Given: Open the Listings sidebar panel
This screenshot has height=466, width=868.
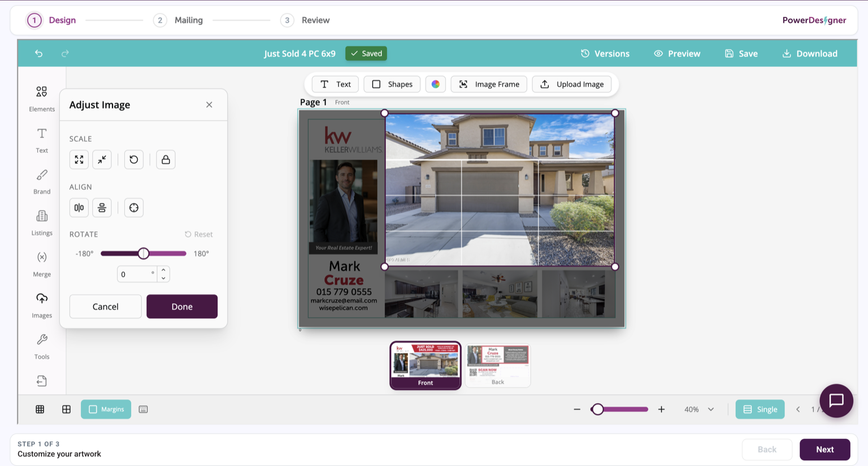Looking at the screenshot, I should tap(42, 223).
